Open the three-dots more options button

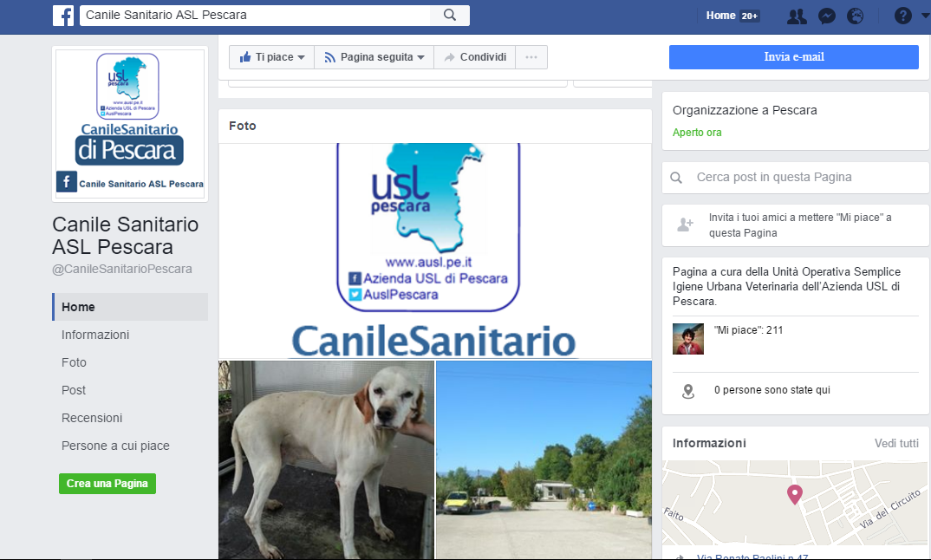(x=531, y=57)
